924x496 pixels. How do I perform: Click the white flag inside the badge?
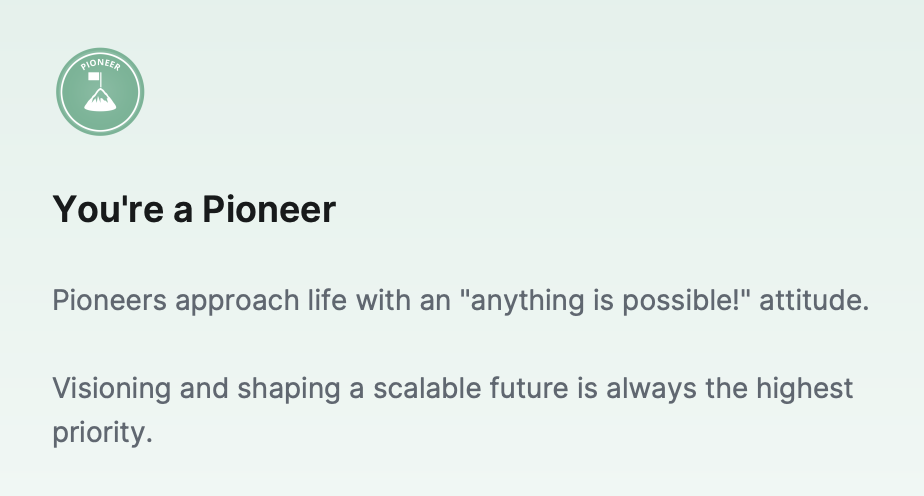click(x=94, y=77)
